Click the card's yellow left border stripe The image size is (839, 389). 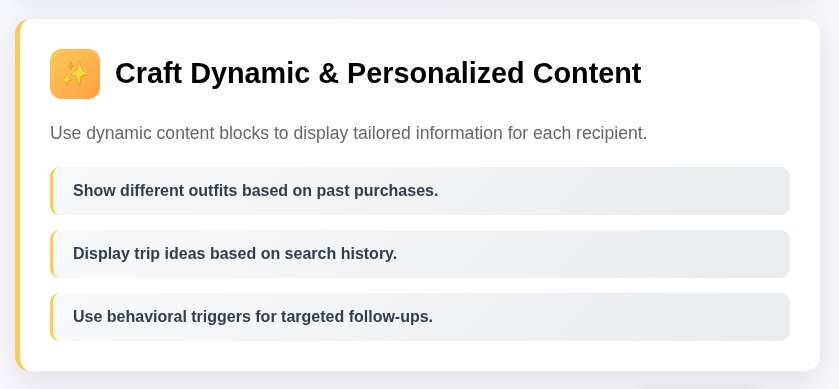(x=18, y=195)
